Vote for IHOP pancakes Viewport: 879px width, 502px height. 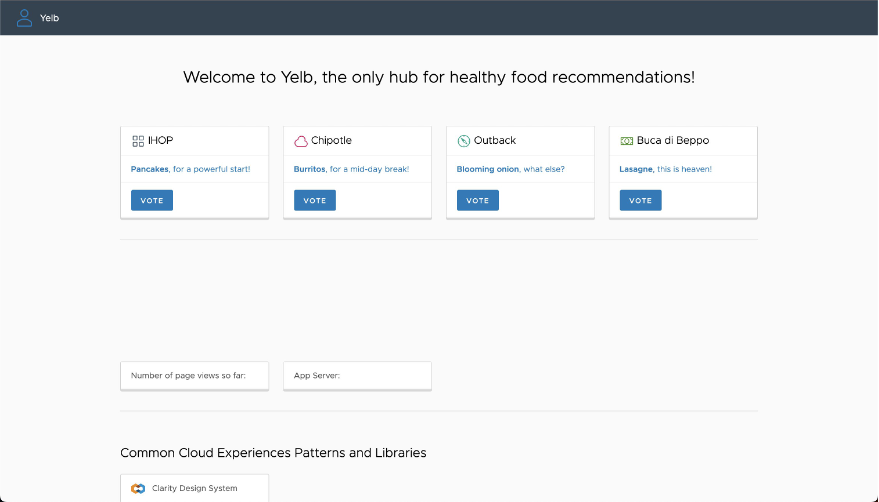pyautogui.click(x=152, y=200)
